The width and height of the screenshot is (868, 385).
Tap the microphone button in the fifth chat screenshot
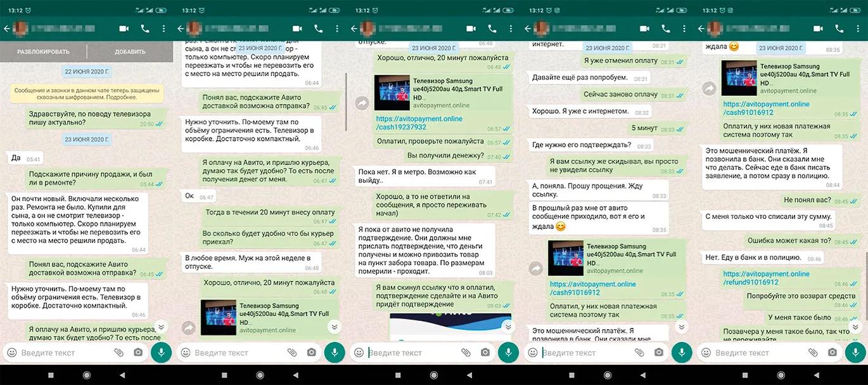[x=856, y=352]
